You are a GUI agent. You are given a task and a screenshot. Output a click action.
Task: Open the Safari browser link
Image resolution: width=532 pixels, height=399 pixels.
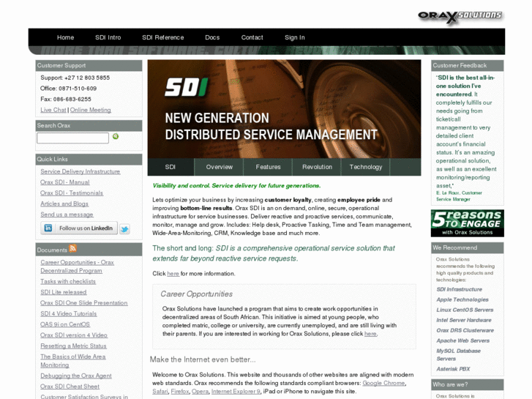(160, 392)
